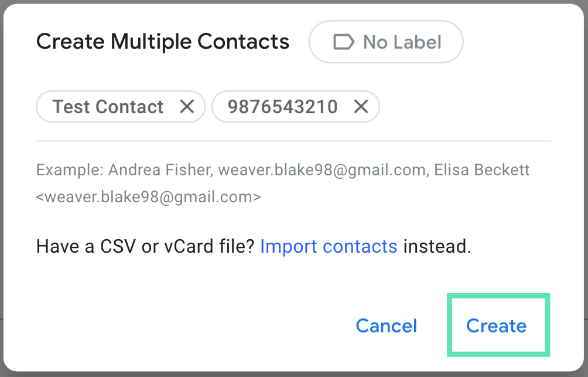The width and height of the screenshot is (588, 377).
Task: Remove the Test Contact chip
Action: tap(187, 107)
